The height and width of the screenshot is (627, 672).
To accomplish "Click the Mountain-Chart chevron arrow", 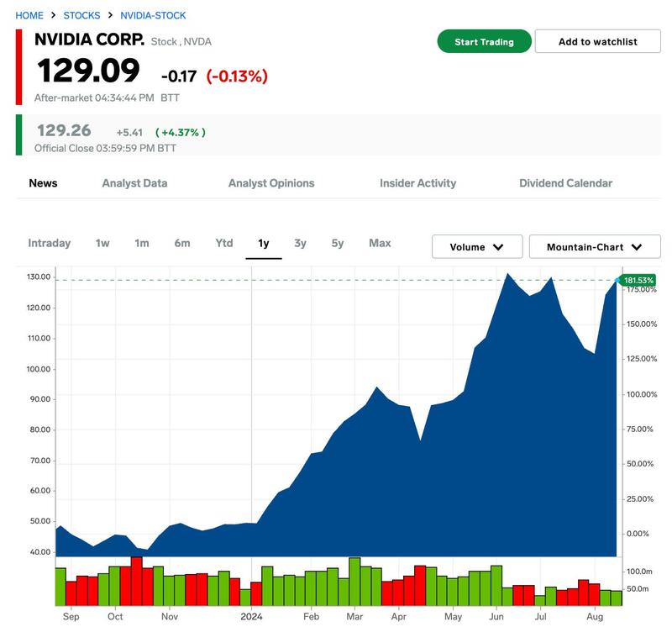I will point(636,247).
